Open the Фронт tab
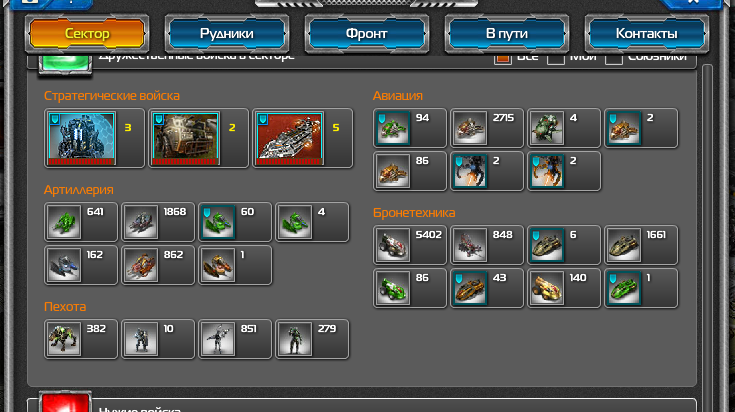The image size is (735, 412). [x=367, y=34]
